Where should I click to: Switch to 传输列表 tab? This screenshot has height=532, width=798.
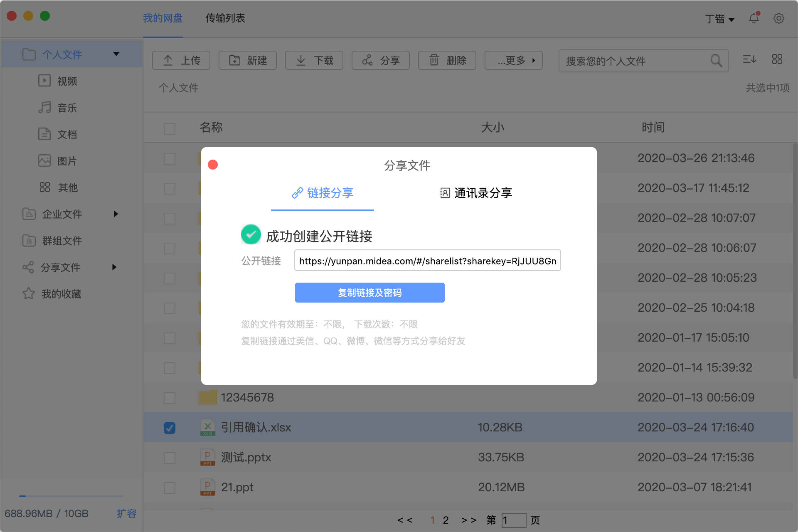coord(225,18)
